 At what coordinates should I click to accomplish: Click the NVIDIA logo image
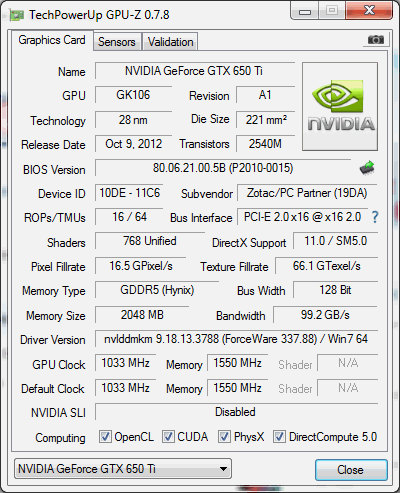tap(340, 106)
